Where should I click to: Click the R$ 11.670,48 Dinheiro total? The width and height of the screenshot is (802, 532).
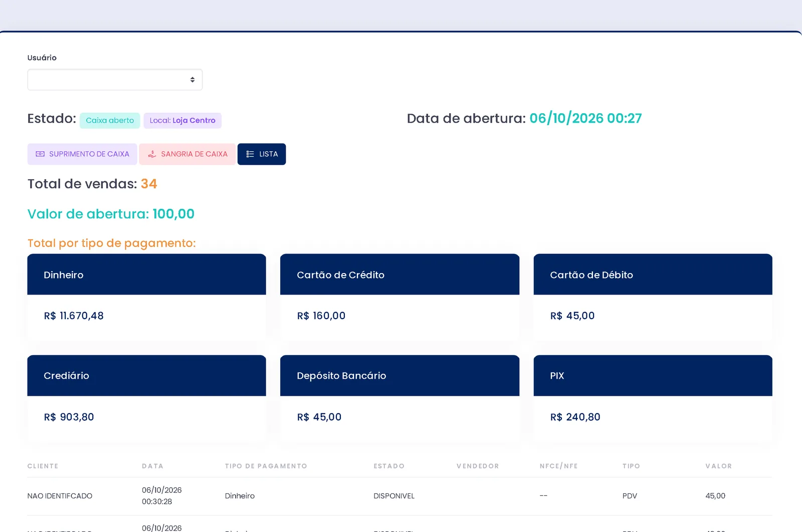[74, 316]
